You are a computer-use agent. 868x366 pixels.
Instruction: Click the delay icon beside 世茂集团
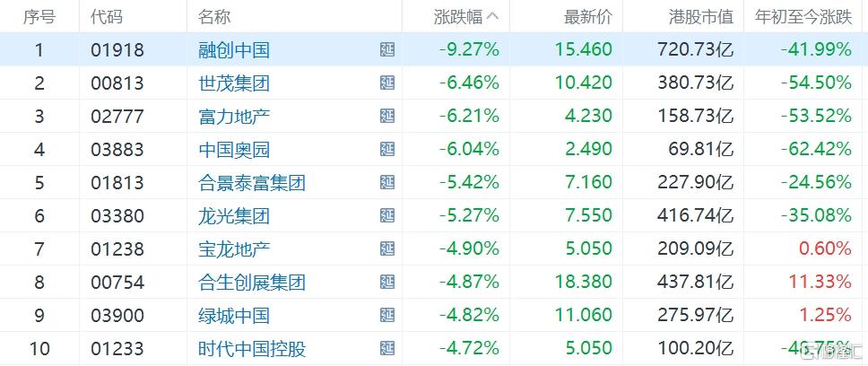click(387, 83)
